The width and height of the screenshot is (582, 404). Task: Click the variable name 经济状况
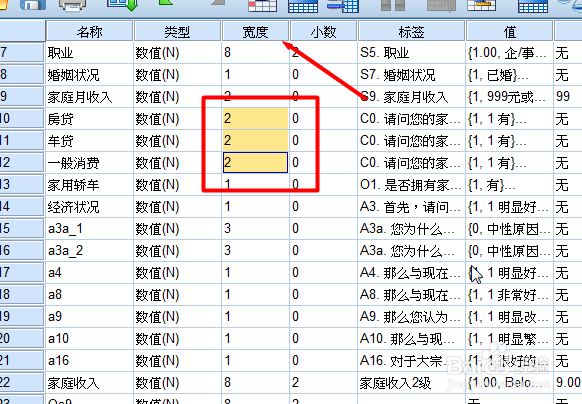pyautogui.click(x=73, y=207)
